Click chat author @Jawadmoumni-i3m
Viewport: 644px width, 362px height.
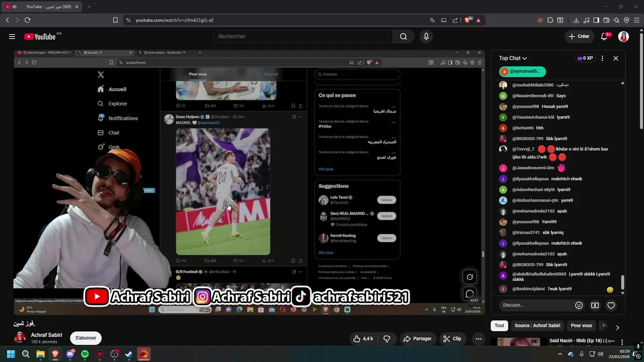coord(533,168)
